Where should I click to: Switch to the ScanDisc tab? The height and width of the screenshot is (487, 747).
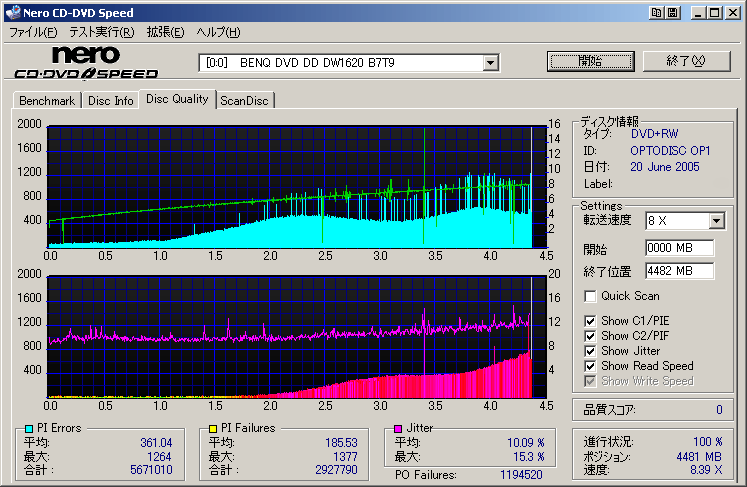tap(244, 101)
